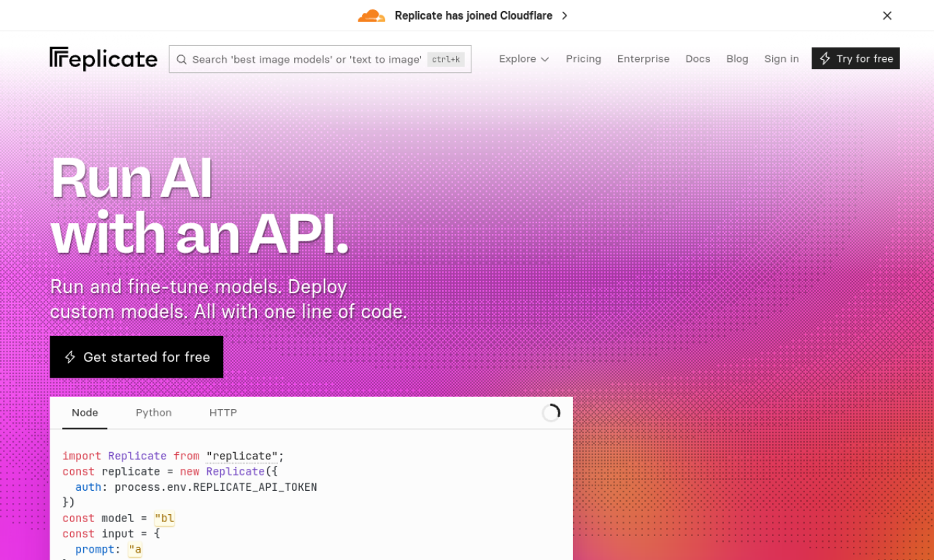Click the Replicate logo

(103, 59)
